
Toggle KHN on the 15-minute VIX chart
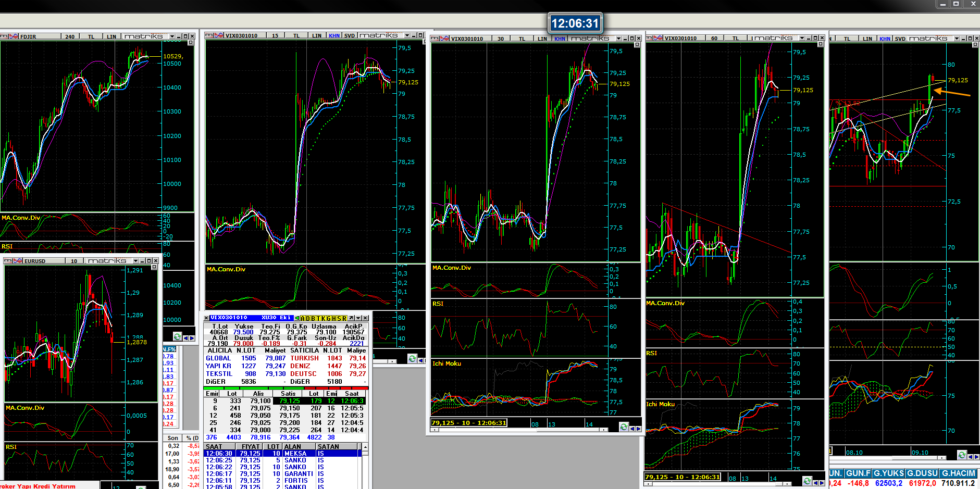click(x=334, y=36)
